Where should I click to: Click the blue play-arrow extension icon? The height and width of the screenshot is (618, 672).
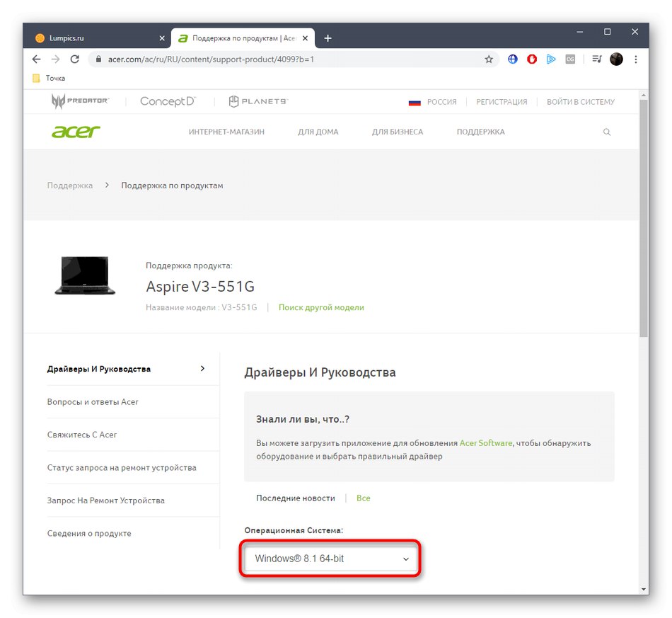point(551,59)
